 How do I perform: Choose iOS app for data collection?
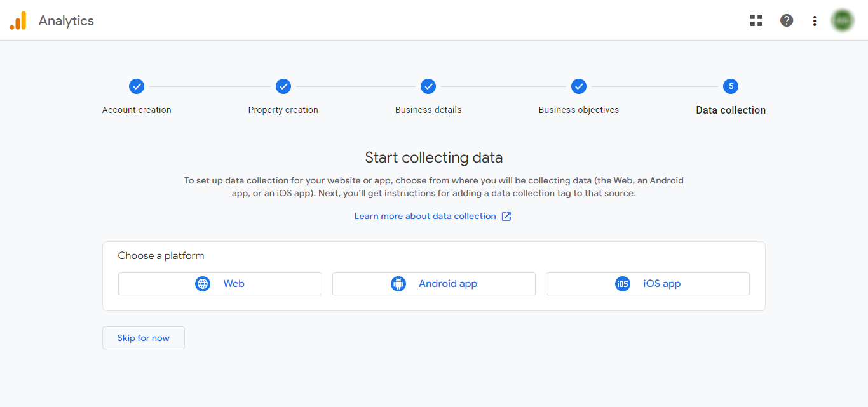[x=648, y=284]
